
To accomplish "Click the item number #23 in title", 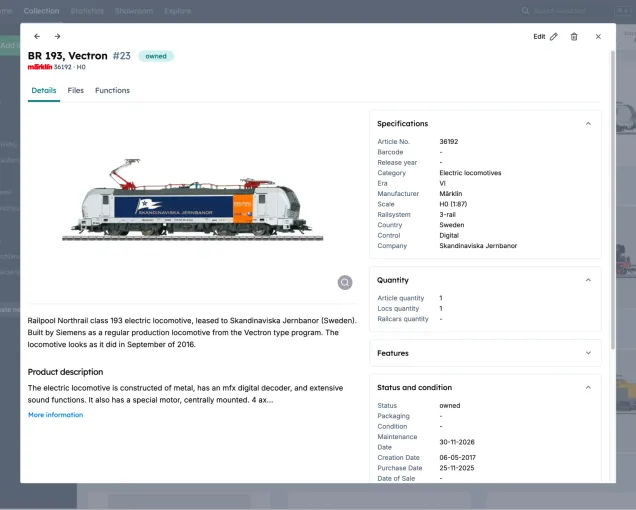I will click(x=122, y=56).
